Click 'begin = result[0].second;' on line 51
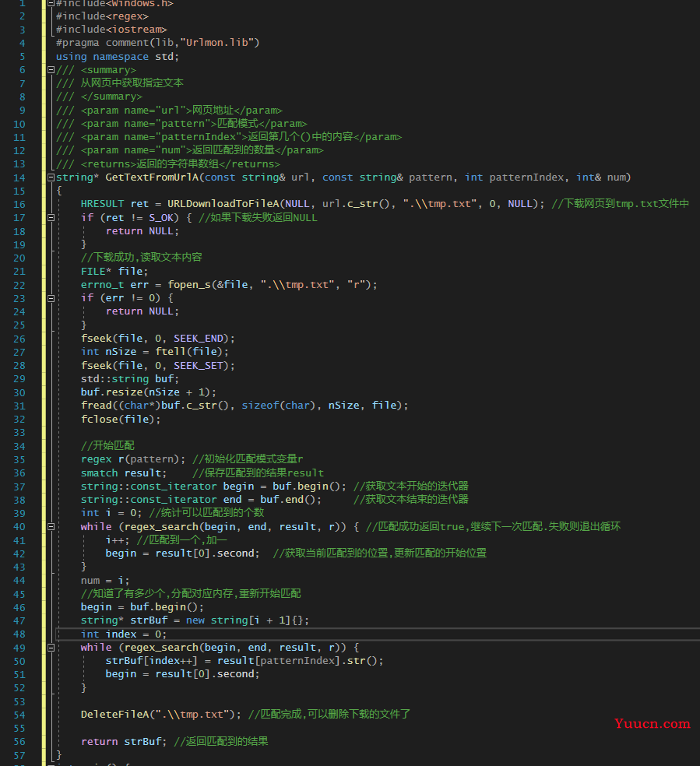Image resolution: width=700 pixels, height=766 pixels. [183, 674]
